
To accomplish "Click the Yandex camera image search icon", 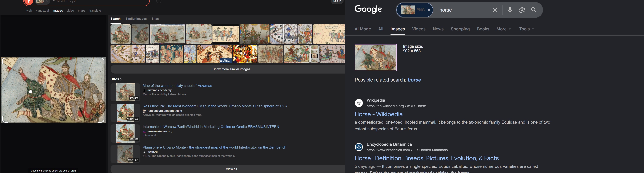I will coord(159,1).
